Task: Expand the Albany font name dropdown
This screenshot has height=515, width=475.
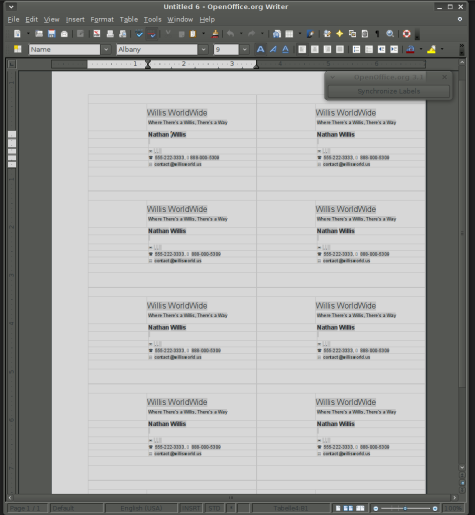Action: click(203, 49)
